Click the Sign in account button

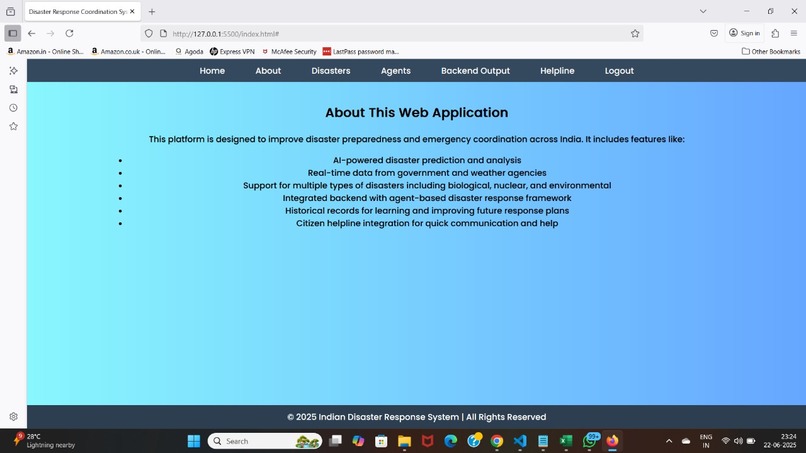(744, 33)
